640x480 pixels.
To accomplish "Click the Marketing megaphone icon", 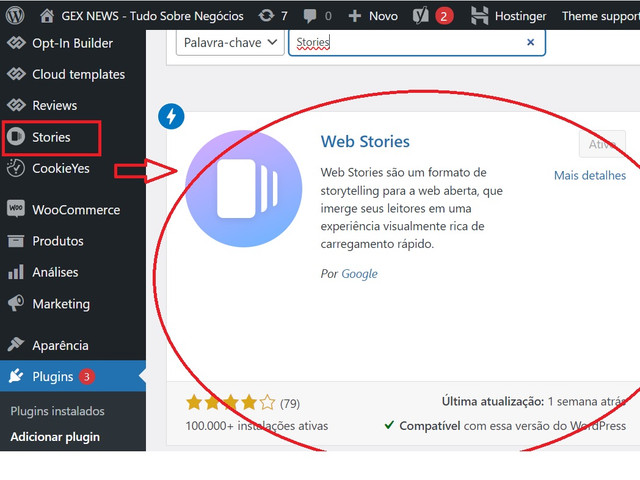I will coord(16,303).
